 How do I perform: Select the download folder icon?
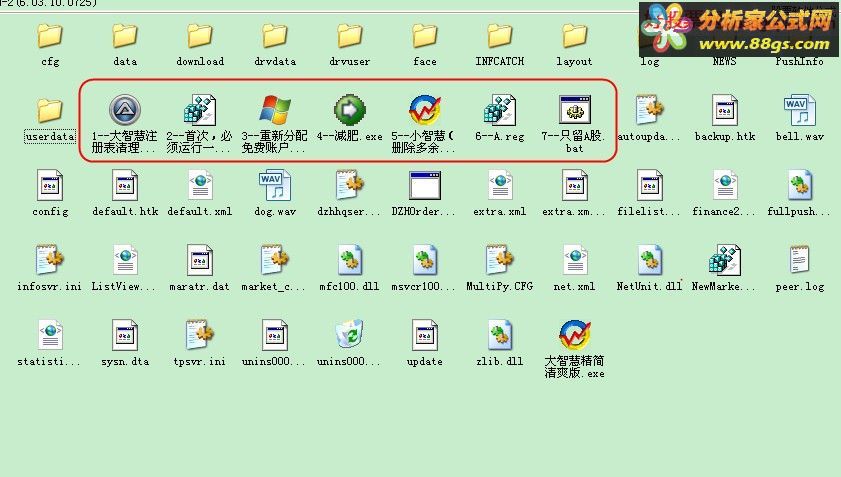pyautogui.click(x=200, y=36)
